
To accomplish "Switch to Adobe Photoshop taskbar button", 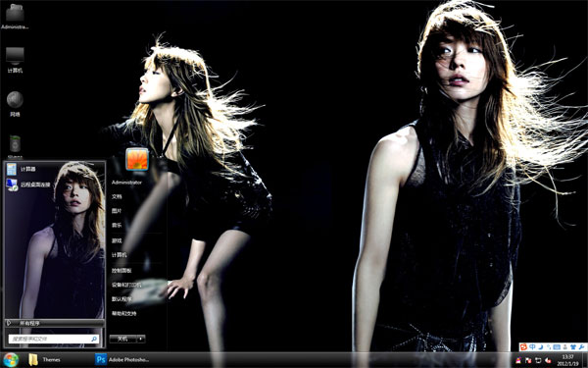I will (x=122, y=360).
